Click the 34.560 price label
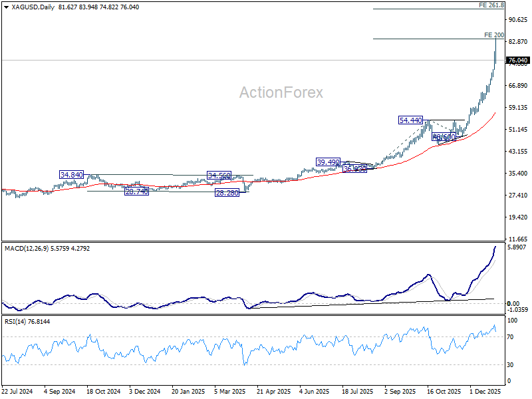The height and width of the screenshot is (399, 532). 219,176
